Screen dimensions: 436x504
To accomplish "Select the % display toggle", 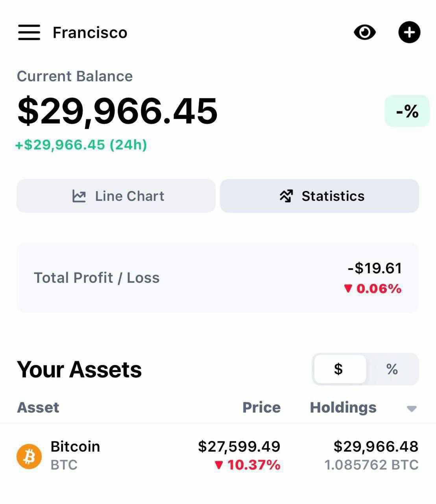I will coord(392,369).
